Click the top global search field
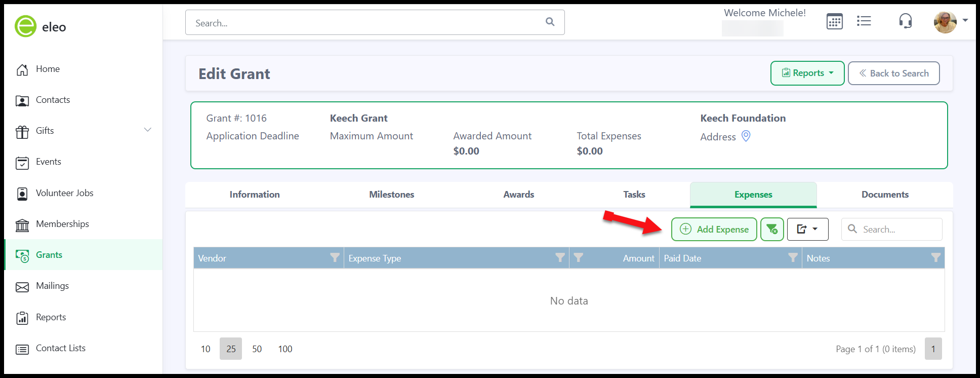 coord(375,22)
